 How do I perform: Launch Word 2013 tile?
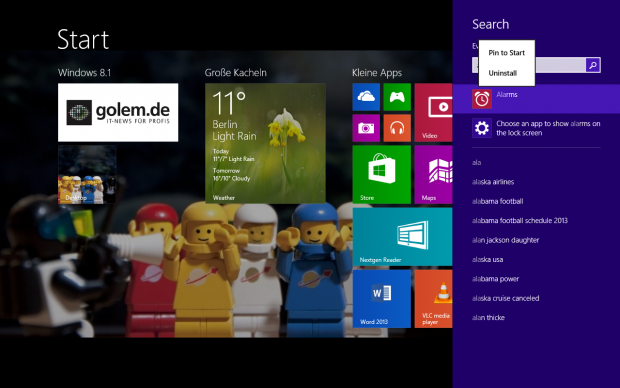382,299
